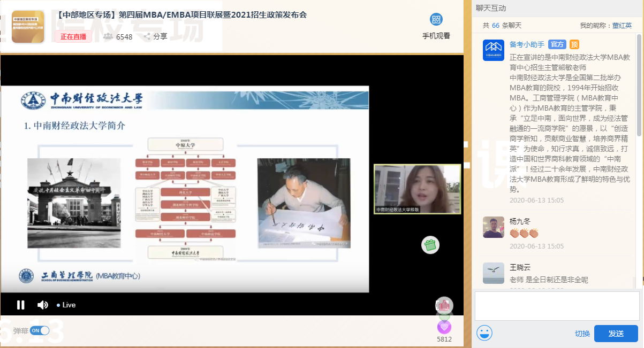Click the speaker webcam video inset

tap(417, 189)
